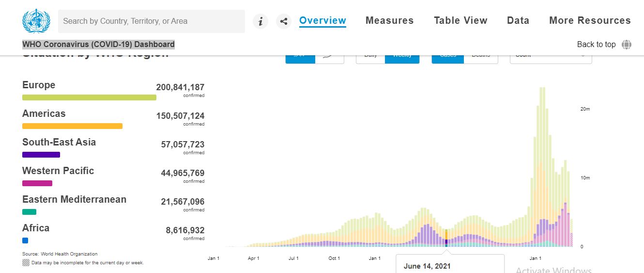Click the share icon
Image resolution: width=644 pixels, height=273 pixels.
[x=284, y=21]
